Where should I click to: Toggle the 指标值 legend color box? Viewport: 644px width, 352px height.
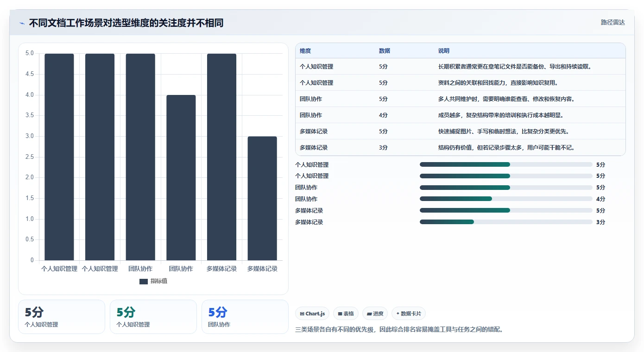point(144,281)
